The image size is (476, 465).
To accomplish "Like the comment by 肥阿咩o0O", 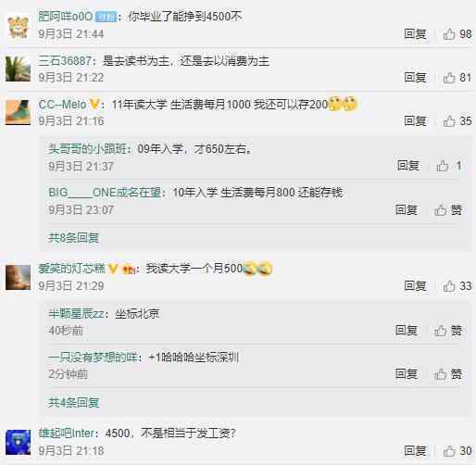I will tap(457, 34).
